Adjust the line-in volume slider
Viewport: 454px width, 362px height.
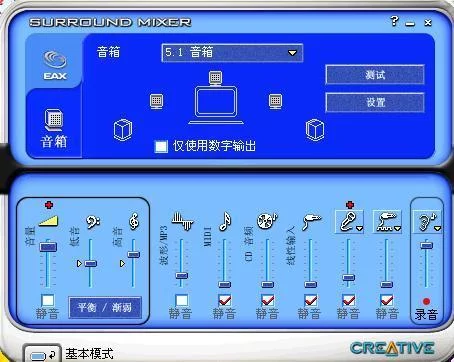point(310,284)
